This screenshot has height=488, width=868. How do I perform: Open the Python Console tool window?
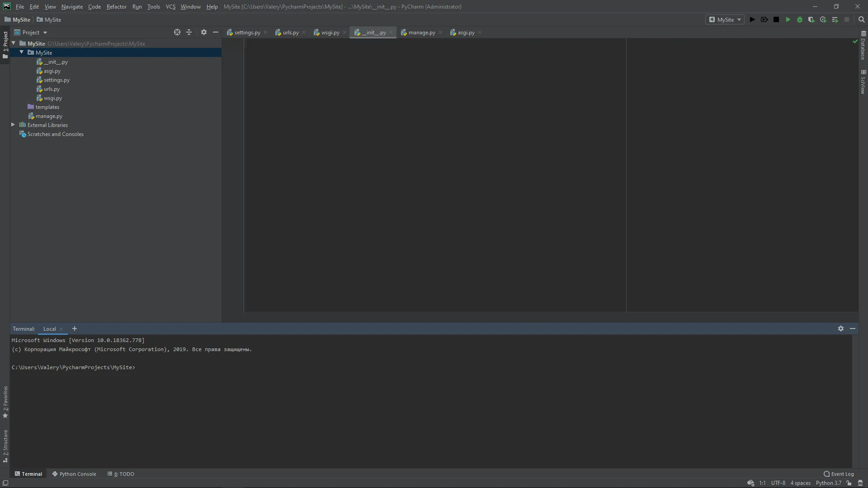click(74, 474)
